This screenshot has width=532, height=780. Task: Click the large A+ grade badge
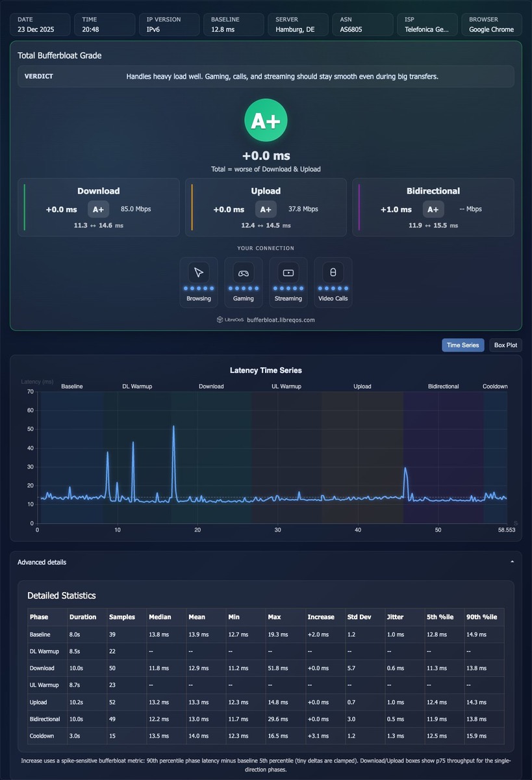click(266, 120)
